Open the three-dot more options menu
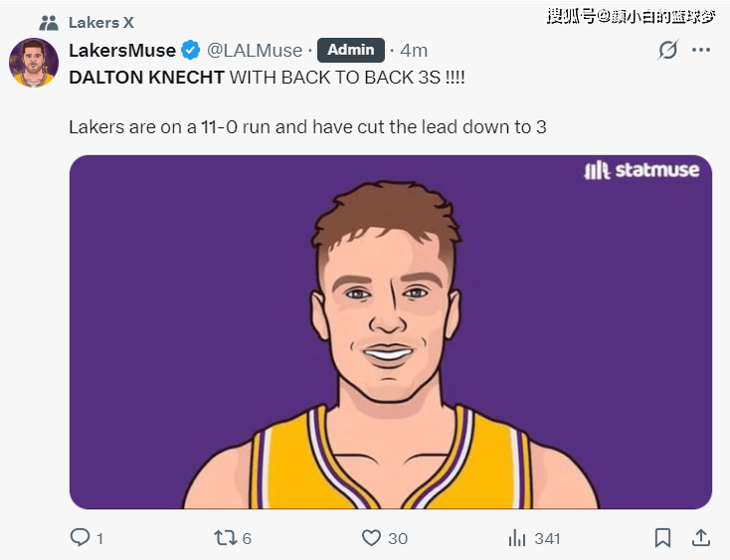Screen dimensions: 730x560 [701, 50]
